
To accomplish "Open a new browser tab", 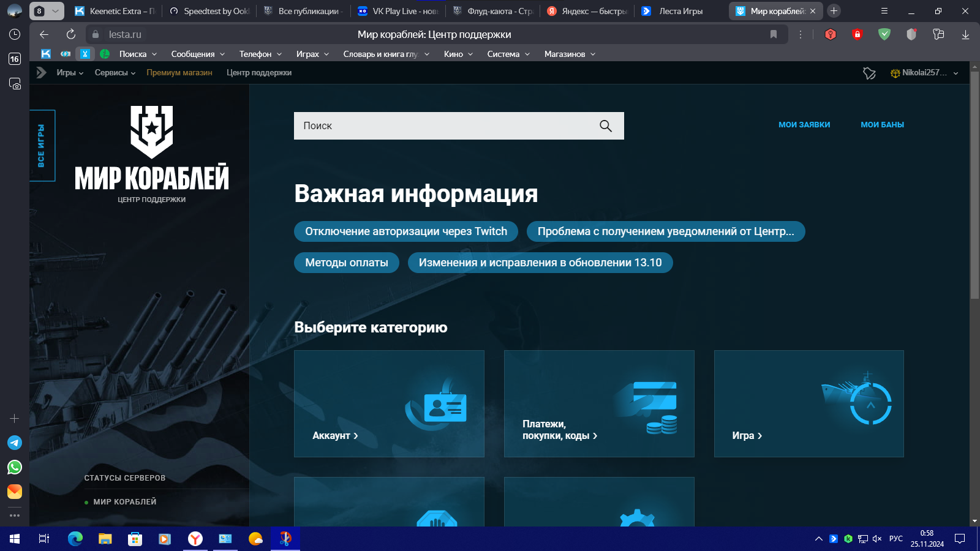I will (834, 11).
